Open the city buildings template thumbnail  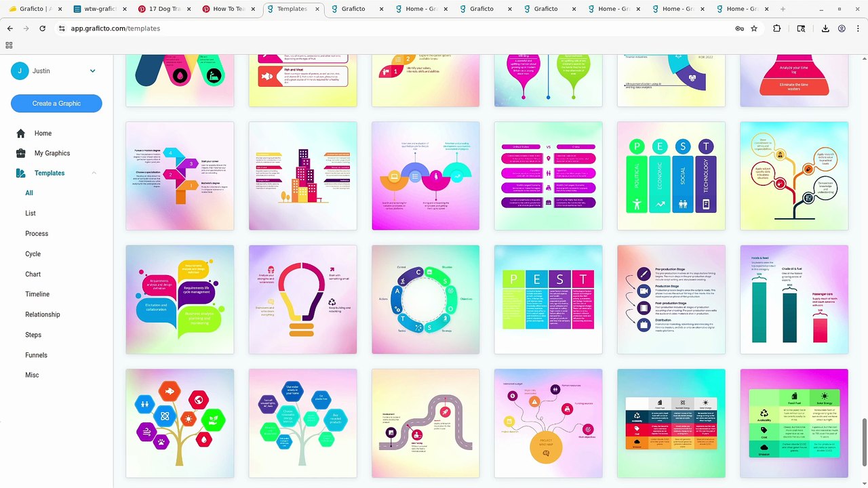coord(302,176)
